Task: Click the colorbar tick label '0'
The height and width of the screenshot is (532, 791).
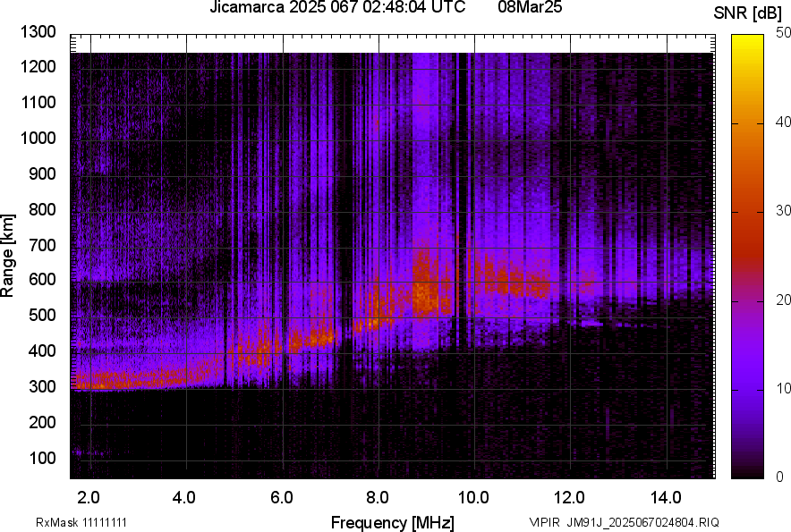Action: point(780,477)
